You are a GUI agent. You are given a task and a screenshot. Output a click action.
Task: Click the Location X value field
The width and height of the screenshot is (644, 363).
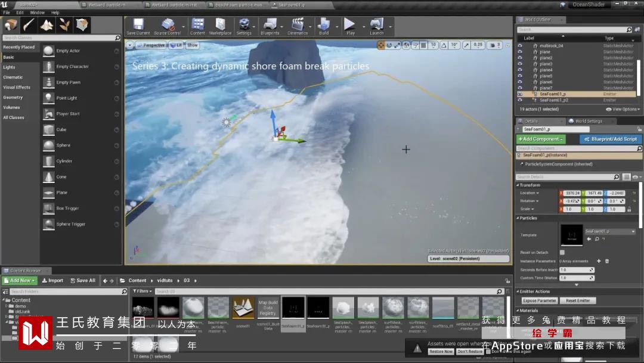pyautogui.click(x=572, y=193)
